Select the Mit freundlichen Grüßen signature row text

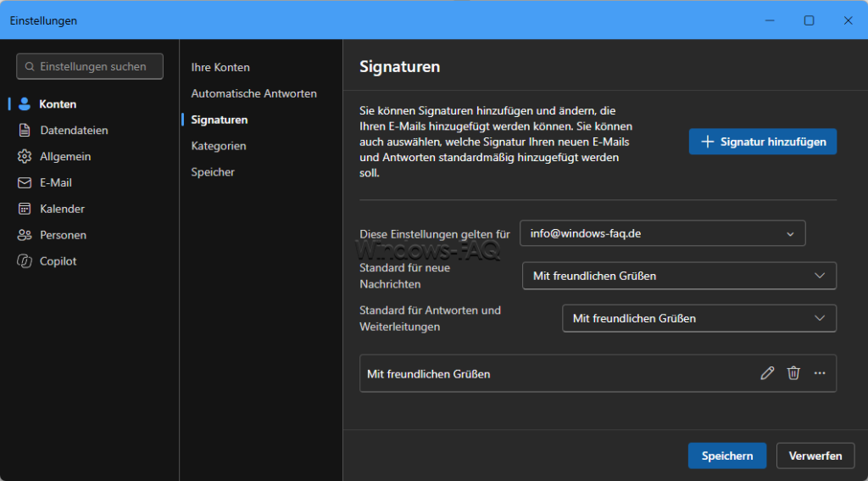point(428,374)
